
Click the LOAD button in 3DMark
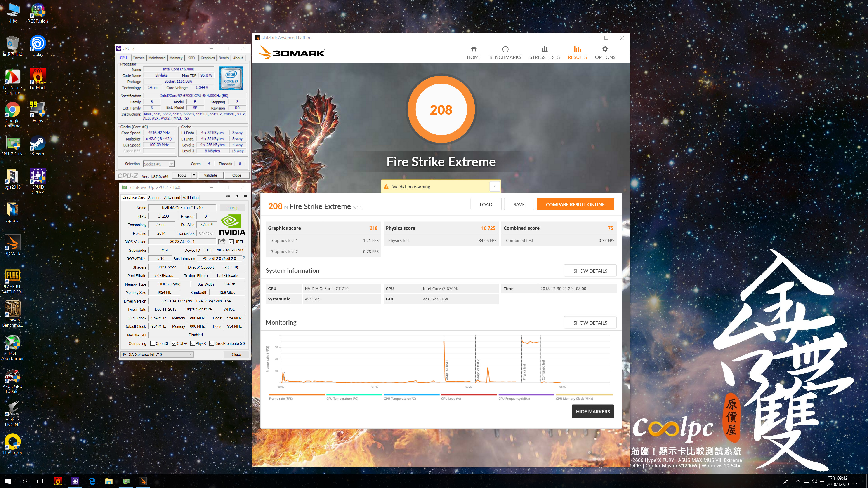(x=486, y=204)
